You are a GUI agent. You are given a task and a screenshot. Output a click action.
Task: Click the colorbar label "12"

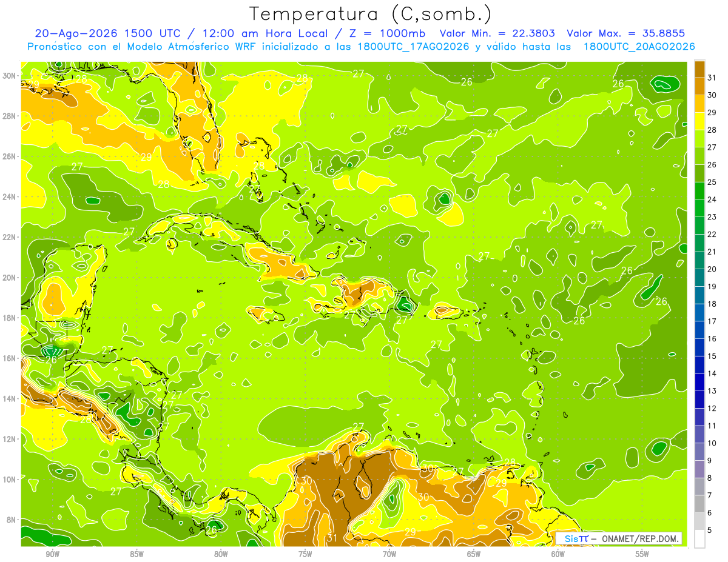(x=712, y=408)
